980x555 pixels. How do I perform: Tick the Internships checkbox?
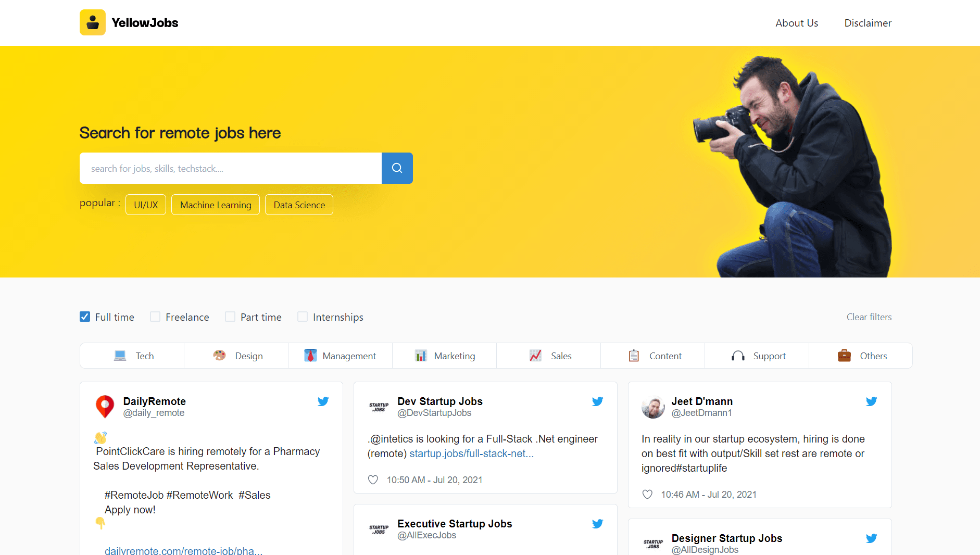303,317
